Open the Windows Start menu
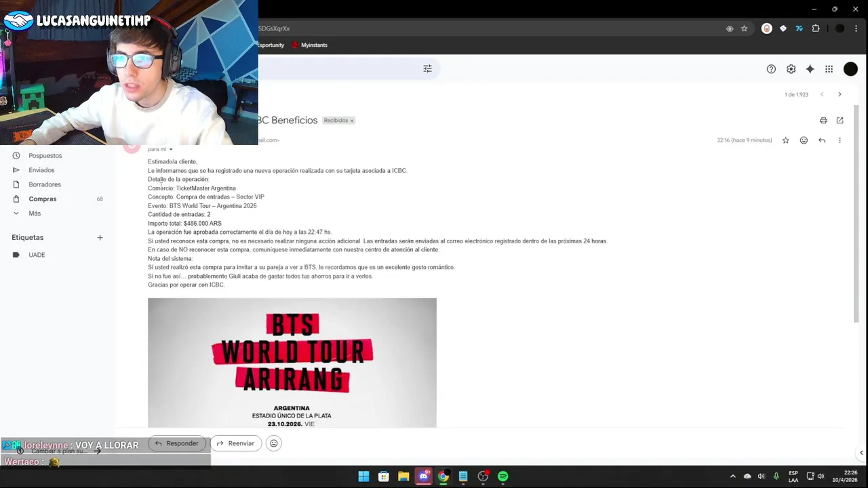The width and height of the screenshot is (868, 488). tap(363, 476)
